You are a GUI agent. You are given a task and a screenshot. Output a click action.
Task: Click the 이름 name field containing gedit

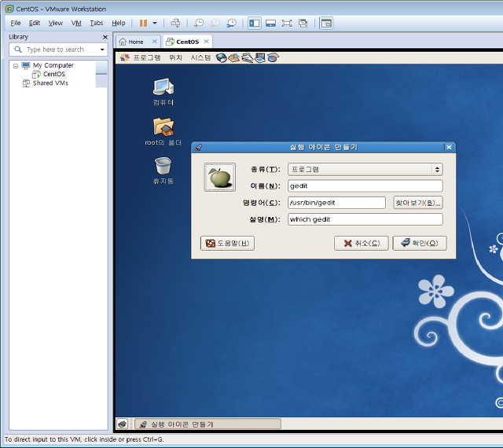365,185
